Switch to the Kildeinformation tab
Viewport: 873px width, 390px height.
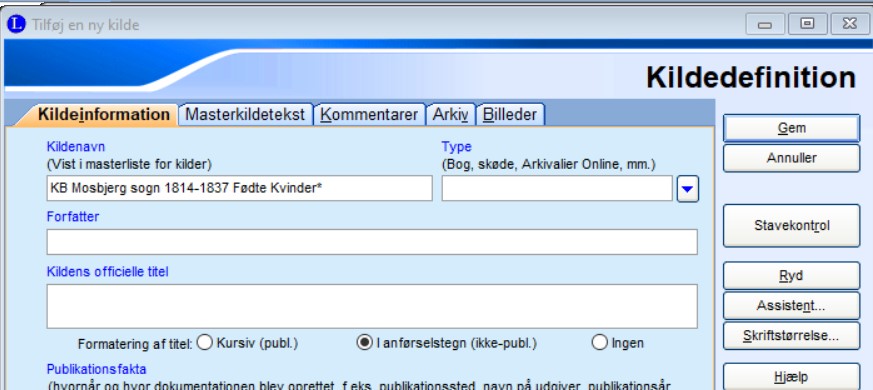click(103, 115)
